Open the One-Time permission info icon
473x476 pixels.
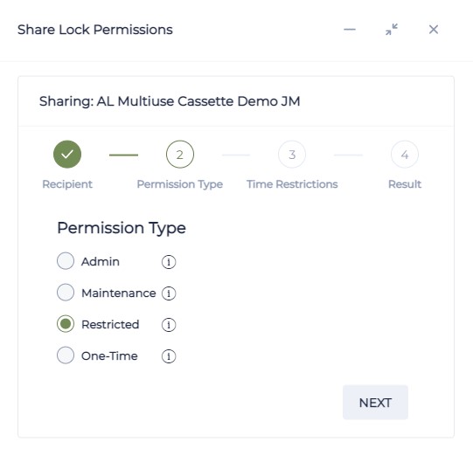[169, 356]
